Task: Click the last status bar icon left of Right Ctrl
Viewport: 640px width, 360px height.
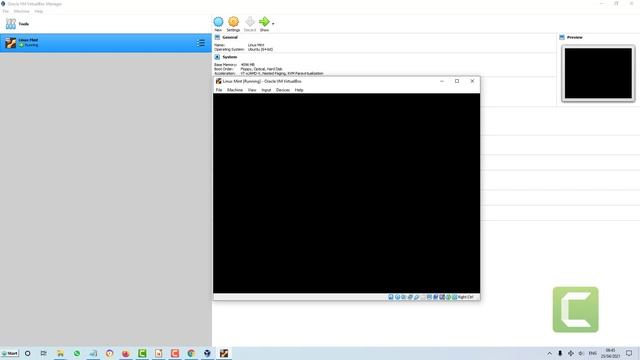Action: [x=454, y=297]
